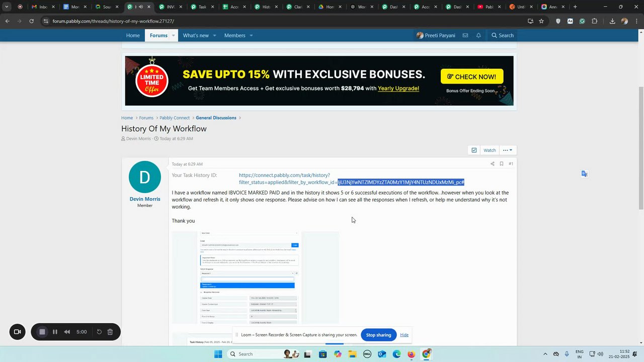Open the Devin Morris username under the avatar
Screen dimensions: 644x362
(145, 199)
